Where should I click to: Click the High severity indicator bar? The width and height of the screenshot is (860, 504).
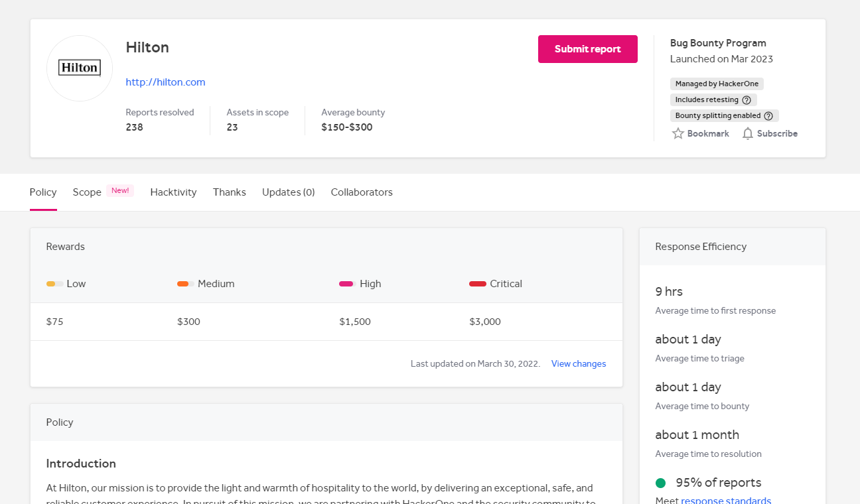coord(347,284)
